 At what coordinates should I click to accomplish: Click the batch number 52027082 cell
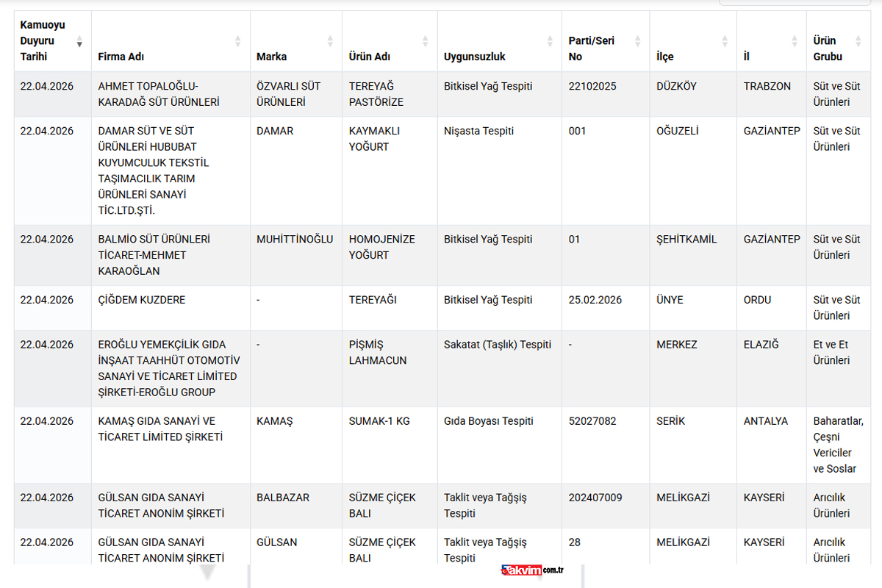pos(592,421)
